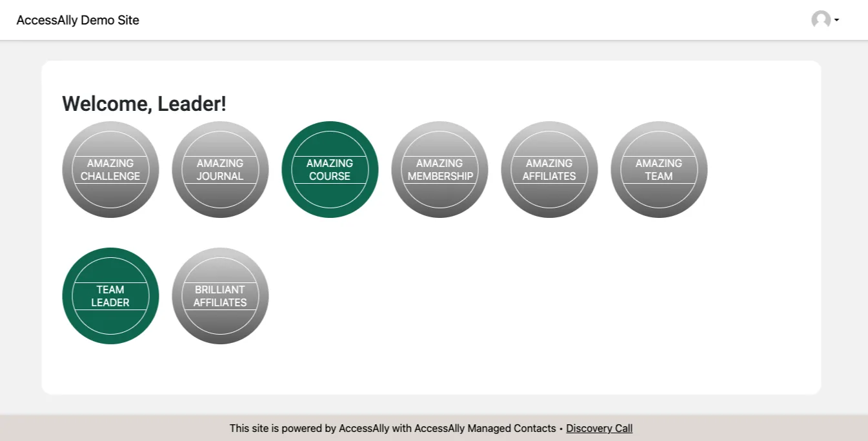Click the Brilliant Affiliates circular thumbnail
This screenshot has width=868, height=441.
pos(220,296)
